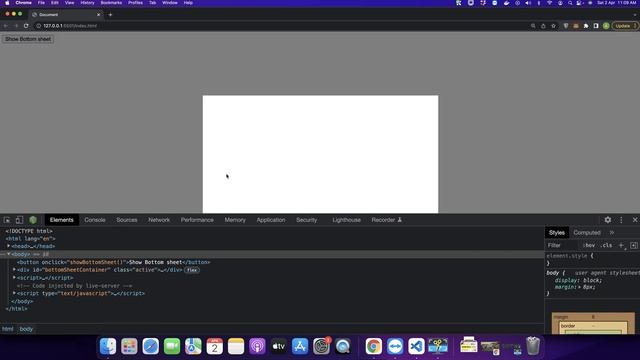Screen dimensions: 640x360
Task: Show more style pane tabs chevron
Action: point(612,233)
